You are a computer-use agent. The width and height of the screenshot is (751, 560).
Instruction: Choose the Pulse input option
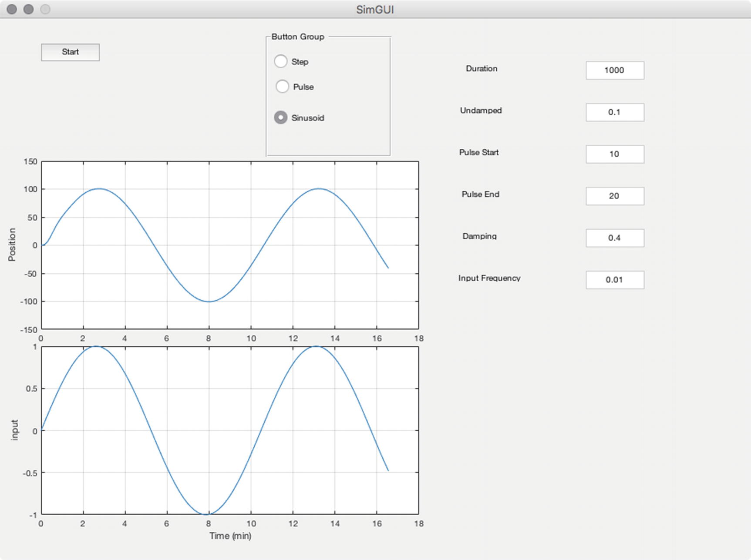(283, 87)
